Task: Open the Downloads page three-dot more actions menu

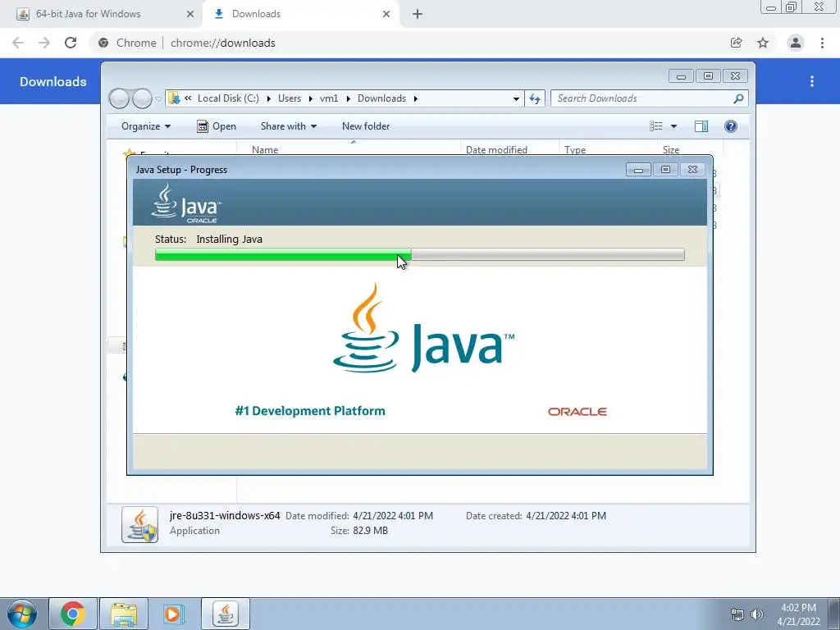Action: (812, 81)
